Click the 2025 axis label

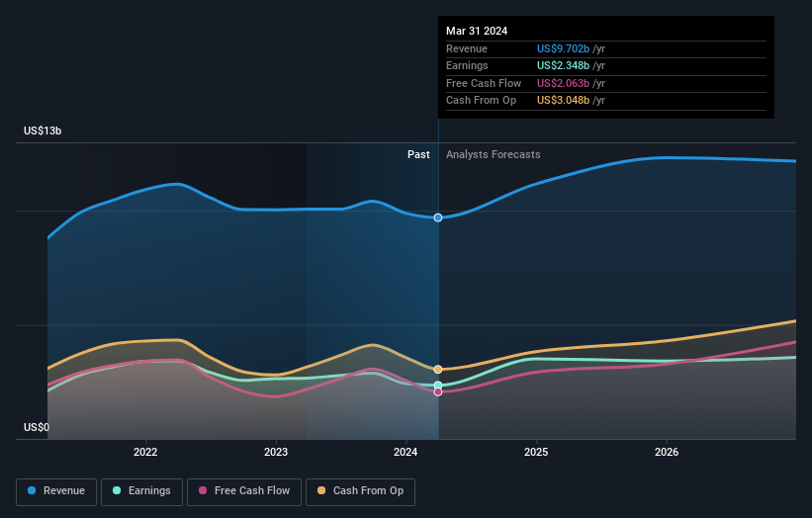(x=536, y=452)
